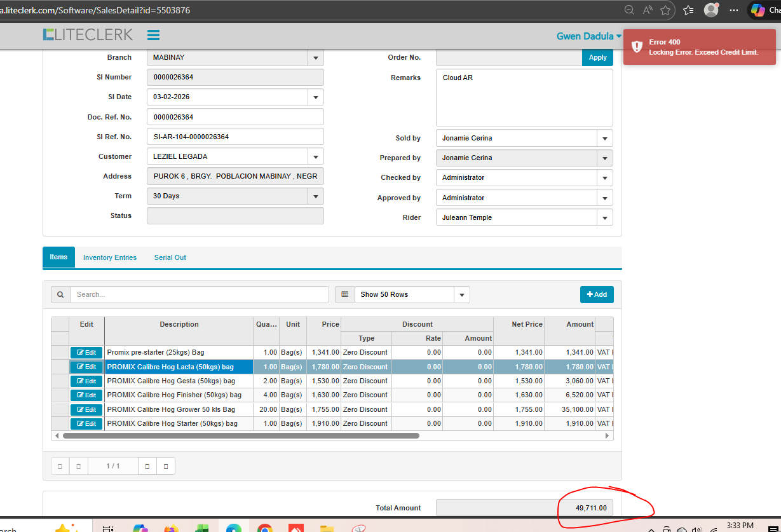Open Chrome from the Windows taskbar
The image size is (781, 532).
[265, 528]
